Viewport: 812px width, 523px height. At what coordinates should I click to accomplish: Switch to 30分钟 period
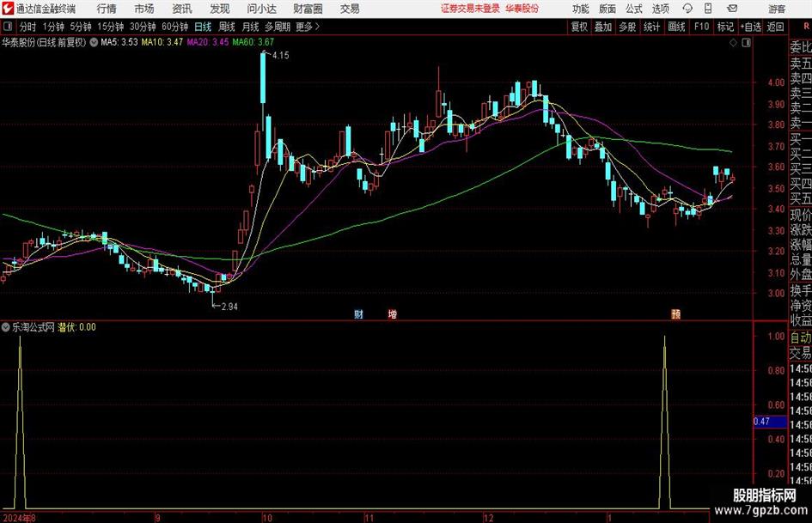[x=143, y=27]
